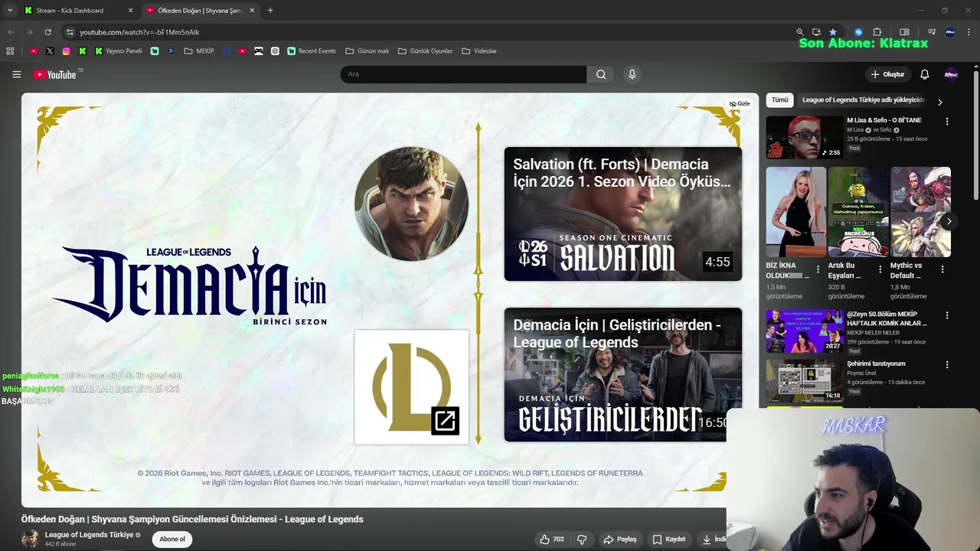Open the first YouTube bookmark icon
This screenshot has height=551, width=980.
(34, 51)
